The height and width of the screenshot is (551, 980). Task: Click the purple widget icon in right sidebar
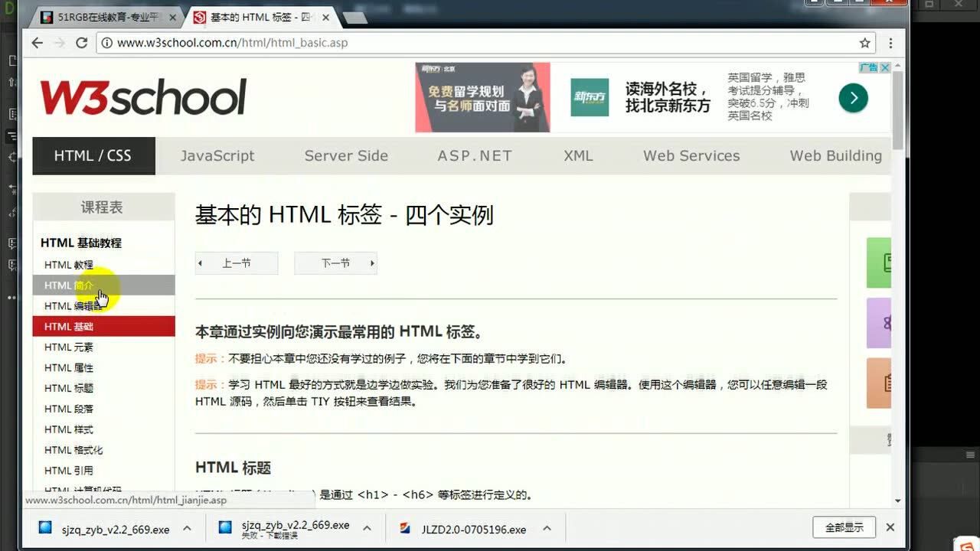(882, 323)
